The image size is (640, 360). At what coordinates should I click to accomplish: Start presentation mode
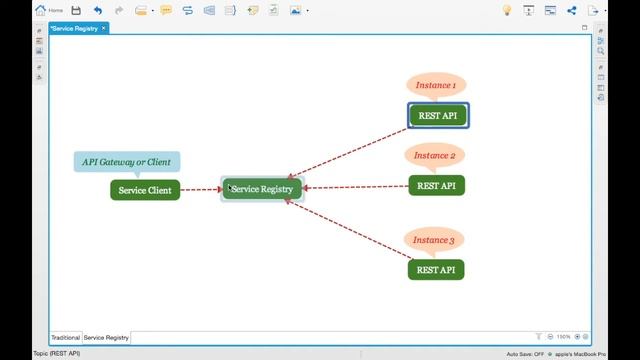point(529,10)
